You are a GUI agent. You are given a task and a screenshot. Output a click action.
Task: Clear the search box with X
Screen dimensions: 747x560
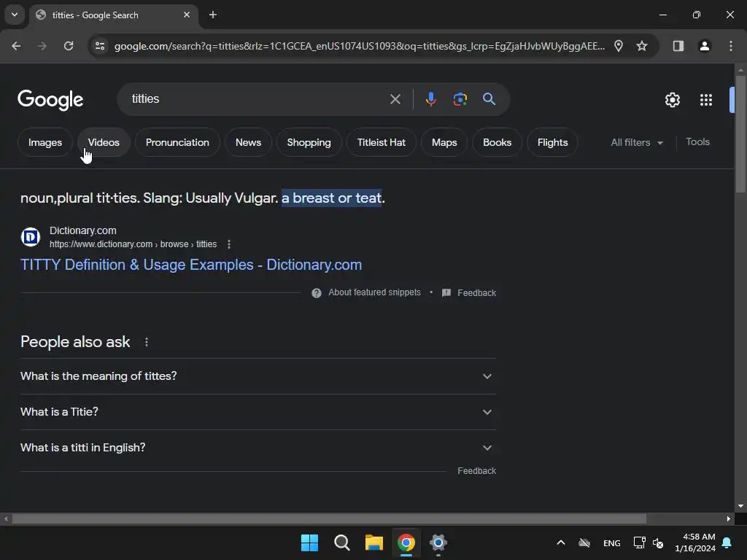click(395, 99)
